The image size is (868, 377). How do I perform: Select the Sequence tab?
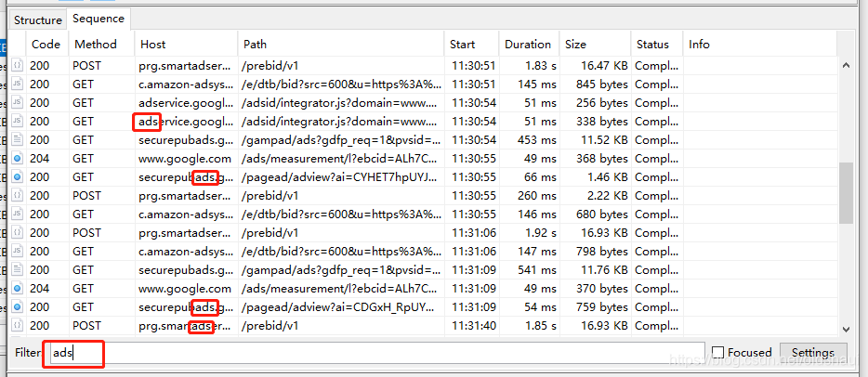pyautogui.click(x=98, y=19)
